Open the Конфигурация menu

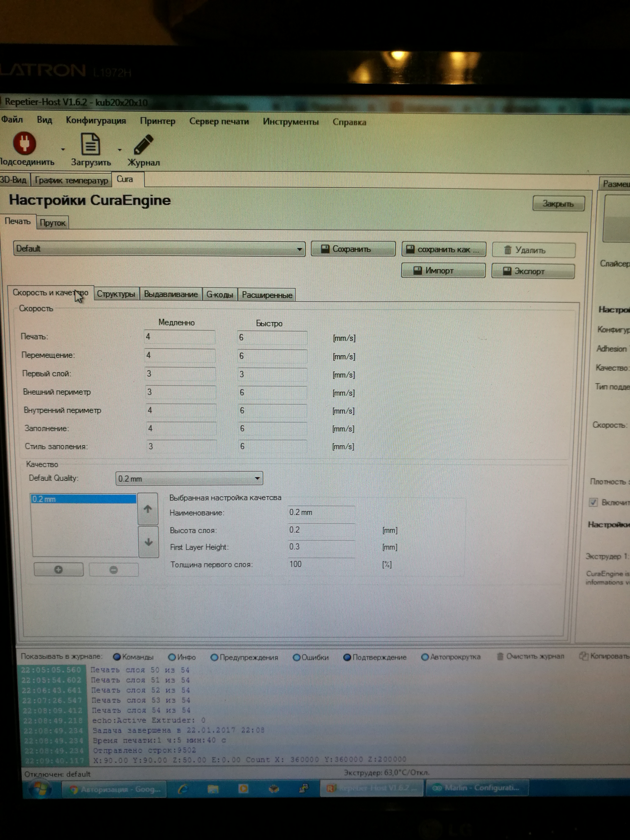point(96,121)
